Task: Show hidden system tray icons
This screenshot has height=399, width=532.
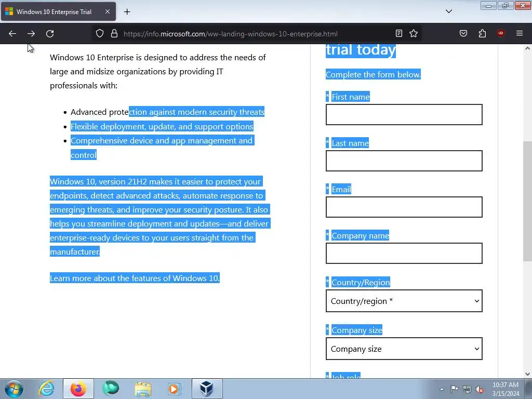Action: pos(442,389)
